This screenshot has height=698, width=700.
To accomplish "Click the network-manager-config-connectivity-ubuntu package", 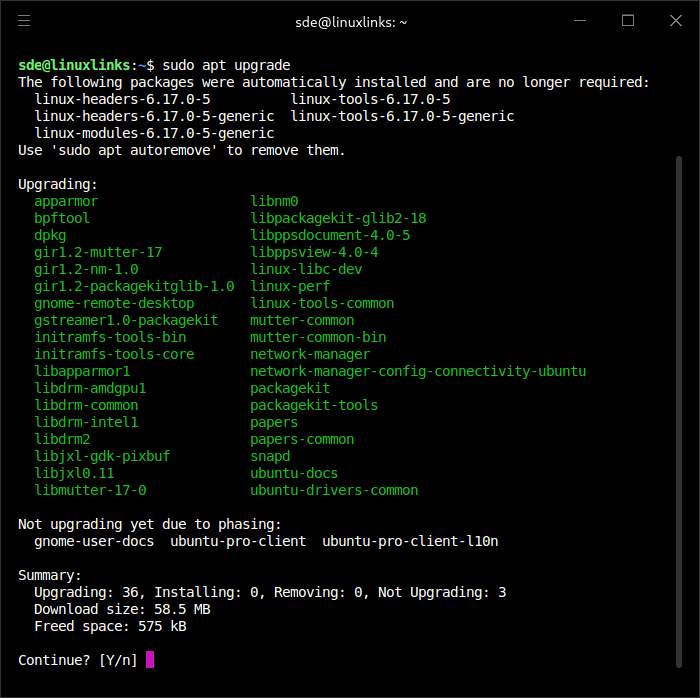I will point(418,371).
